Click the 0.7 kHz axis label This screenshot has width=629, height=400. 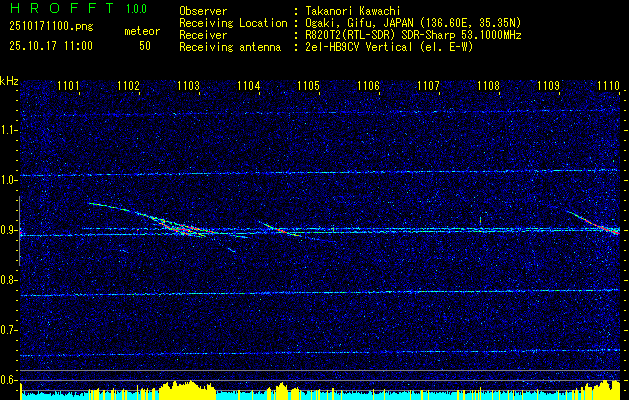point(8,330)
